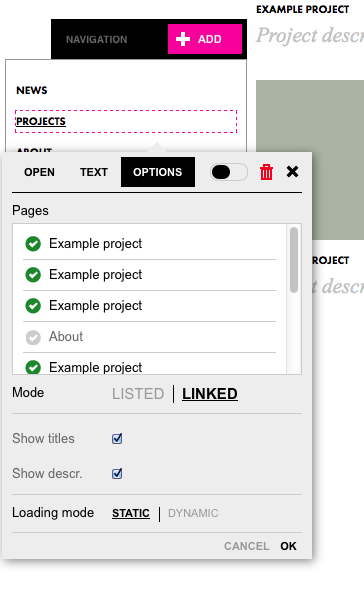Click the gray checkmark icon beside About
Image resolution: width=364 pixels, height=601 pixels.
tap(33, 337)
